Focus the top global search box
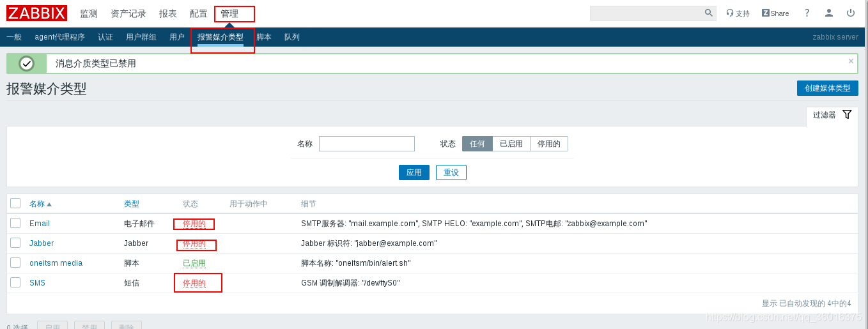The height and width of the screenshot is (329, 868). pyautogui.click(x=646, y=13)
